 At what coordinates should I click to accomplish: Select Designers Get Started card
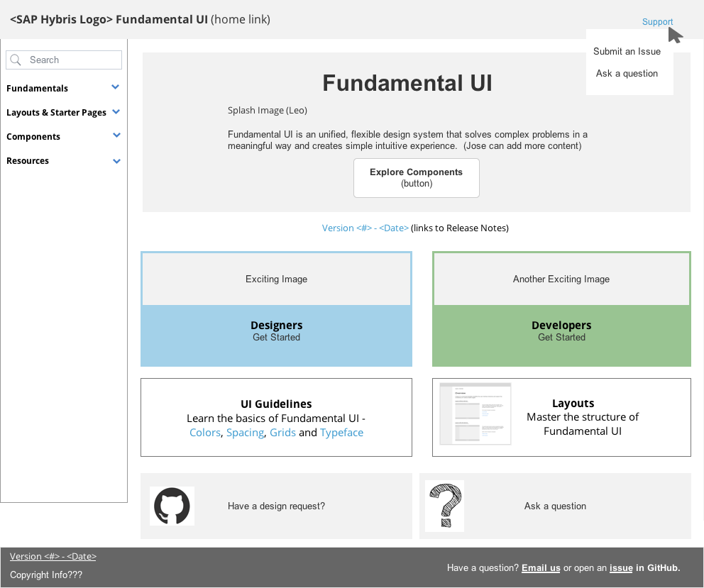(x=276, y=331)
